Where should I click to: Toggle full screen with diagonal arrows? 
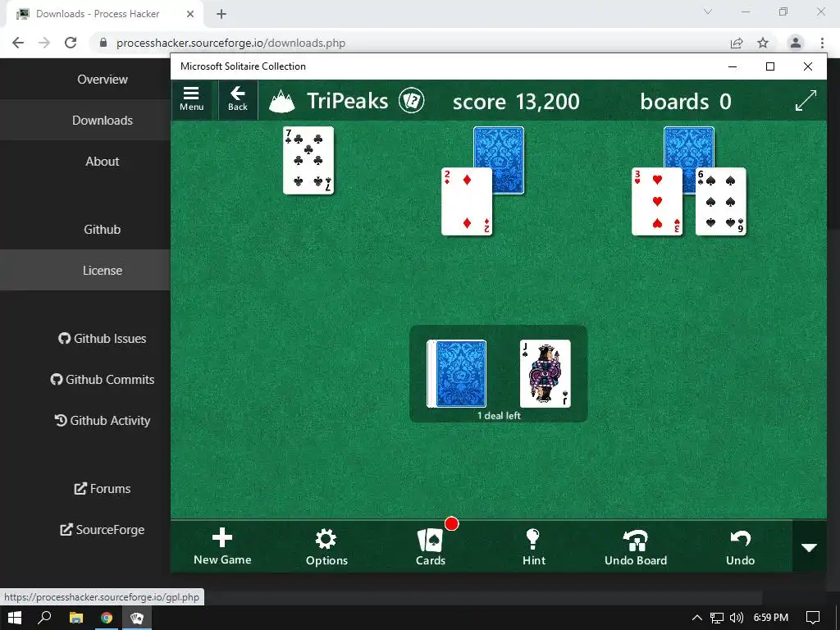(806, 100)
